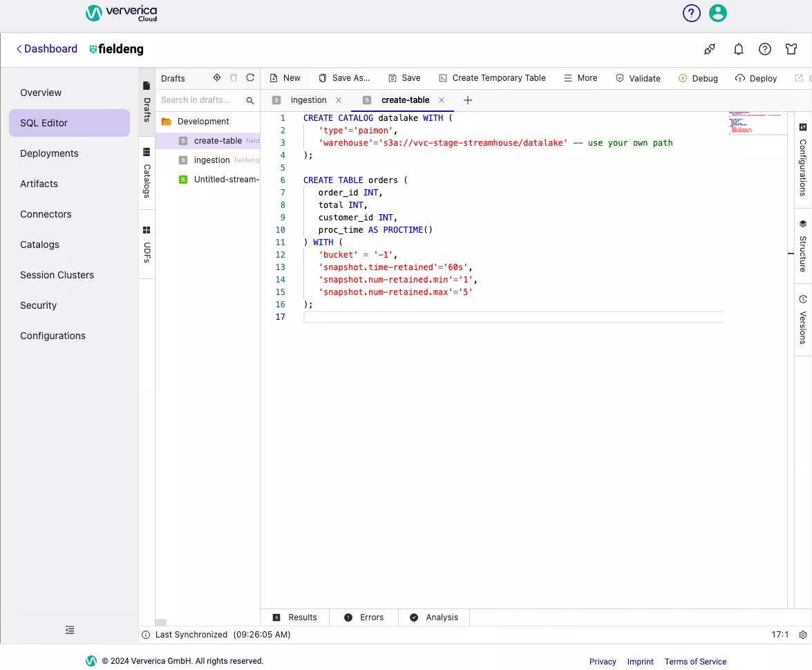The height and width of the screenshot is (670, 812).
Task: Open the Errors bottom tab
Action: pyautogui.click(x=364, y=618)
